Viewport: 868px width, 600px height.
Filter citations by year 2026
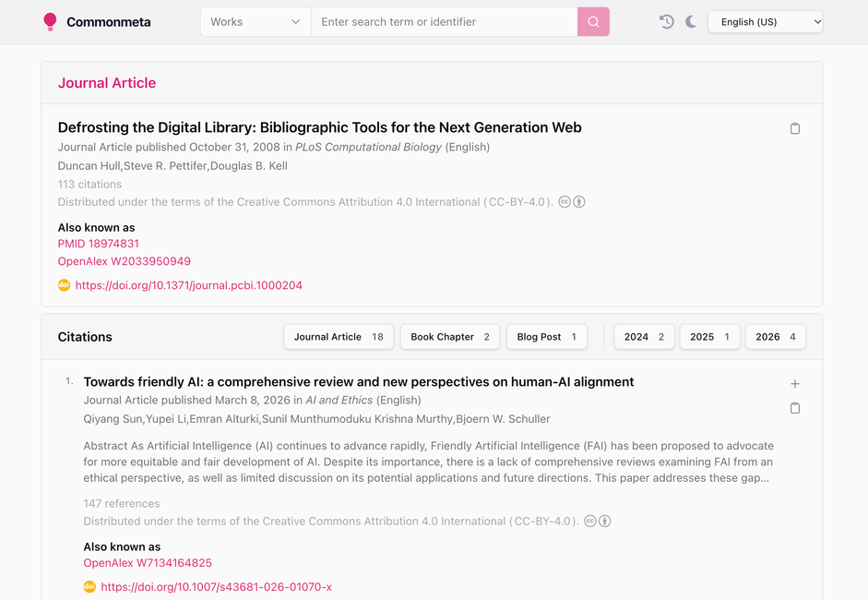(776, 337)
